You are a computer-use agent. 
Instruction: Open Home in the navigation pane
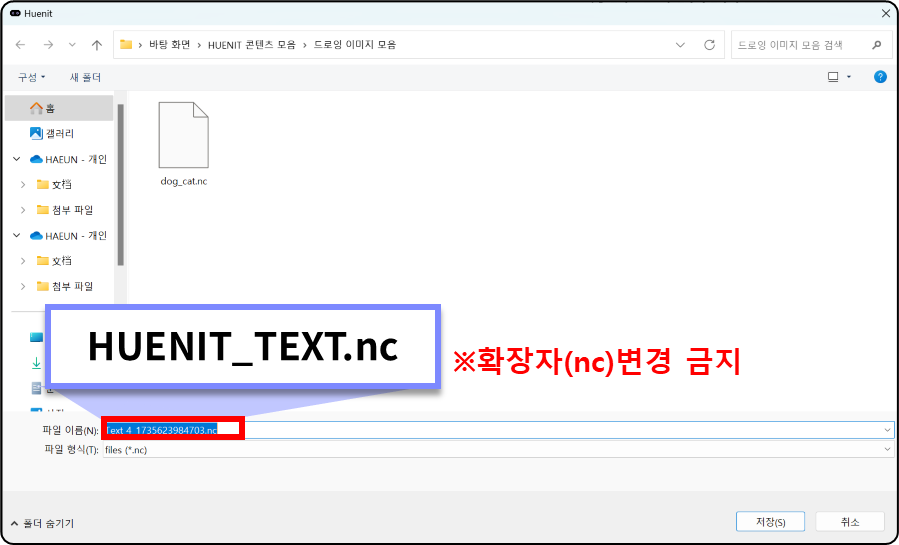pyautogui.click(x=50, y=108)
